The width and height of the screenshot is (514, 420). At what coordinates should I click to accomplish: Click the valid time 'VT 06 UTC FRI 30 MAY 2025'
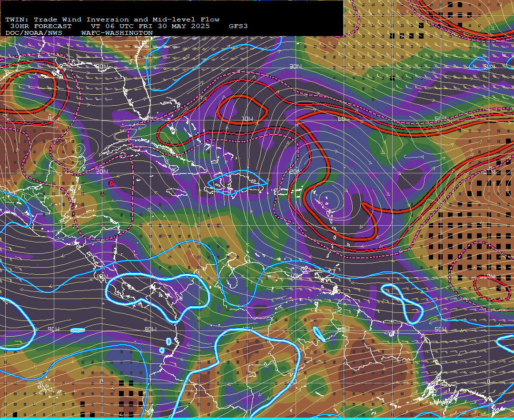click(x=150, y=26)
